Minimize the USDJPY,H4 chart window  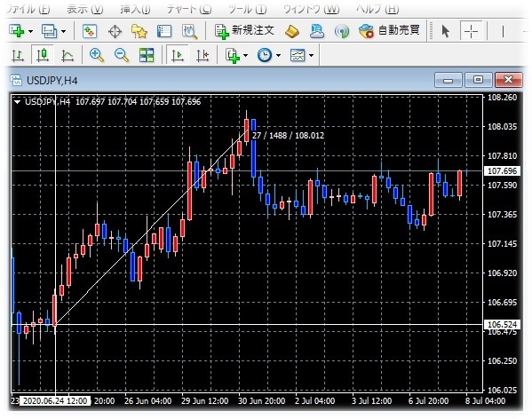[x=448, y=80]
